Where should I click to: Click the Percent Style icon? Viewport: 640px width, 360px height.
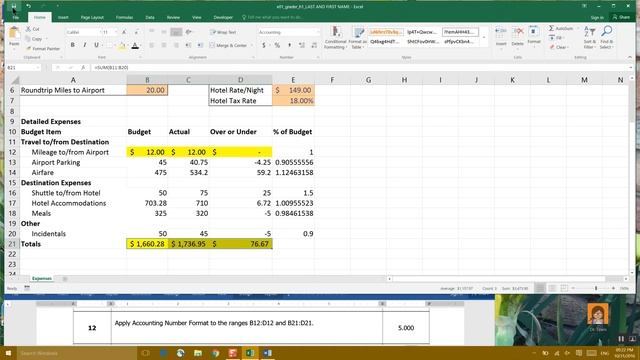click(277, 45)
